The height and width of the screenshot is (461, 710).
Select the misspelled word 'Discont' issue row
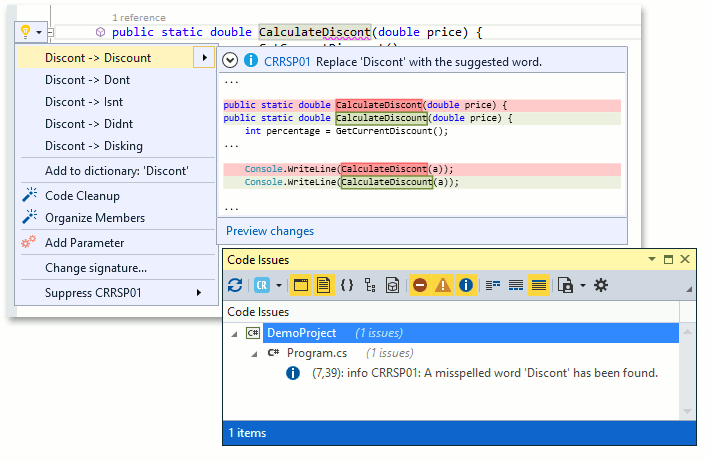coord(485,373)
